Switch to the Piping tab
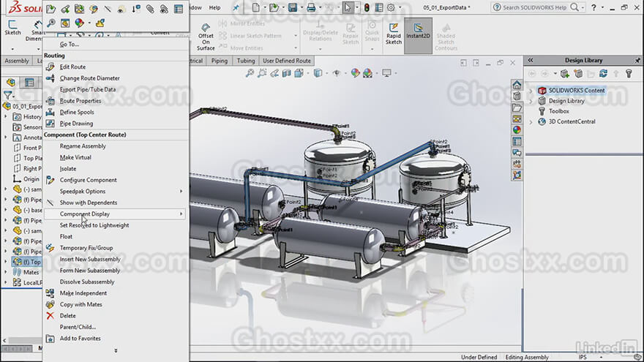Screen dimensions: 644x362 220,61
